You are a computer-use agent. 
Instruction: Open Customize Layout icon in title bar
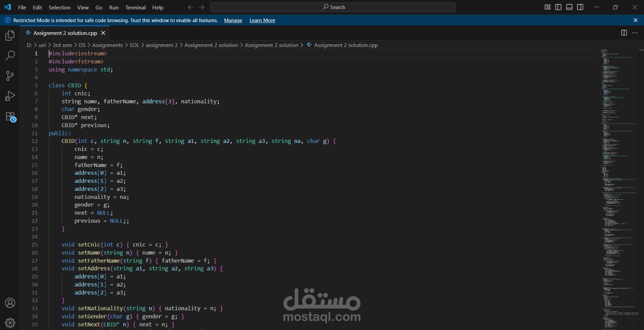[547, 7]
